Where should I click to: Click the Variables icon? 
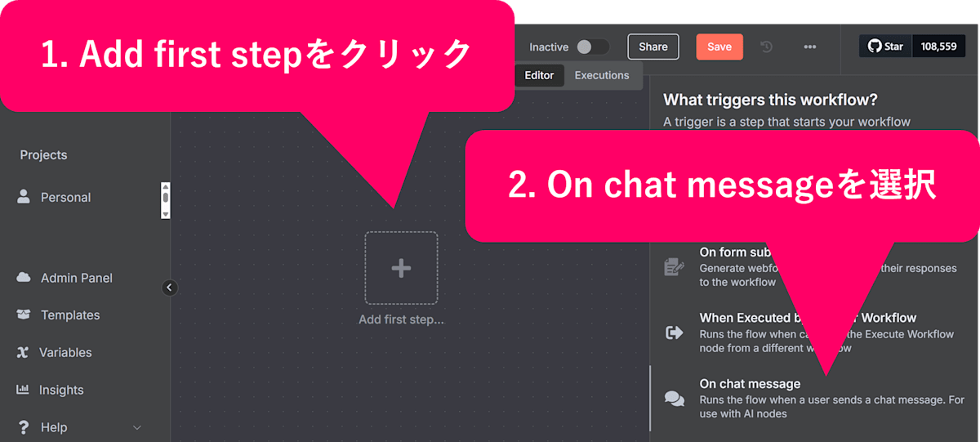[x=23, y=353]
